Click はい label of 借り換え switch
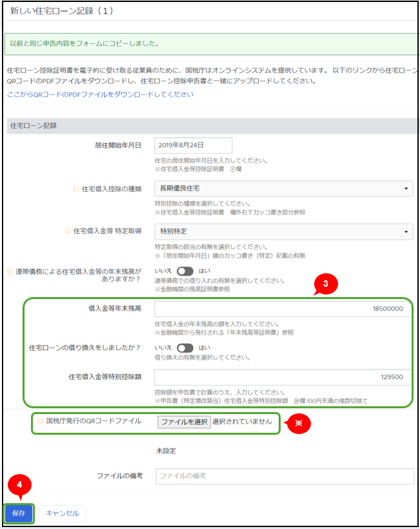 click(x=205, y=347)
